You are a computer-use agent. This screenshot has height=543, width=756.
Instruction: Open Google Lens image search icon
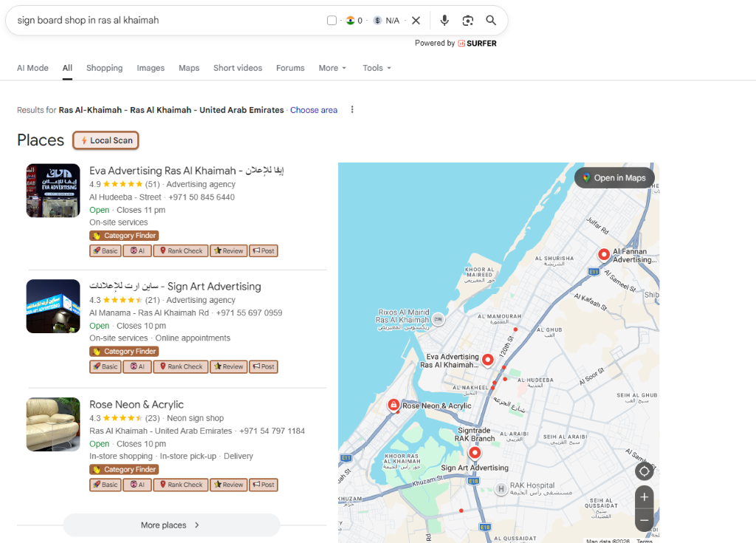coord(467,20)
